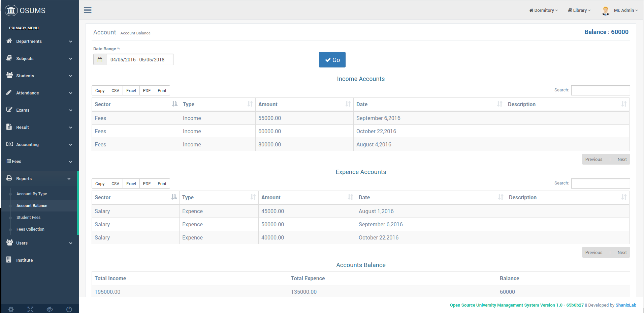Click the OSUMS institution logo icon
The image size is (644, 313).
point(11,10)
